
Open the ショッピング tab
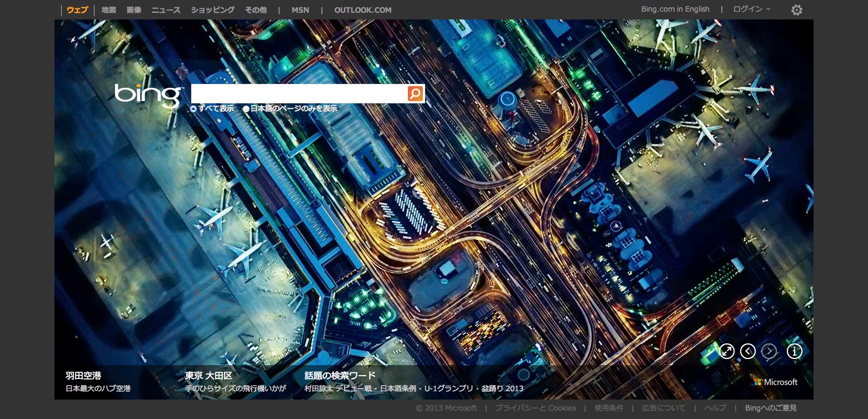[x=212, y=10]
